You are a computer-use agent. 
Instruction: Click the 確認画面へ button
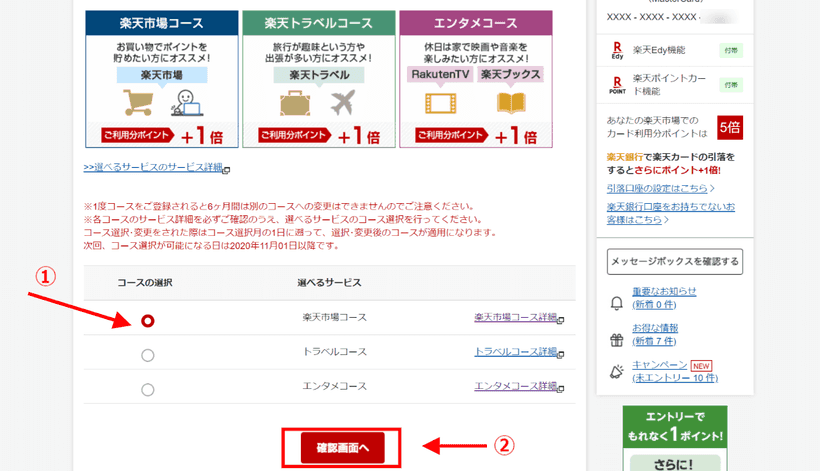pyautogui.click(x=343, y=448)
